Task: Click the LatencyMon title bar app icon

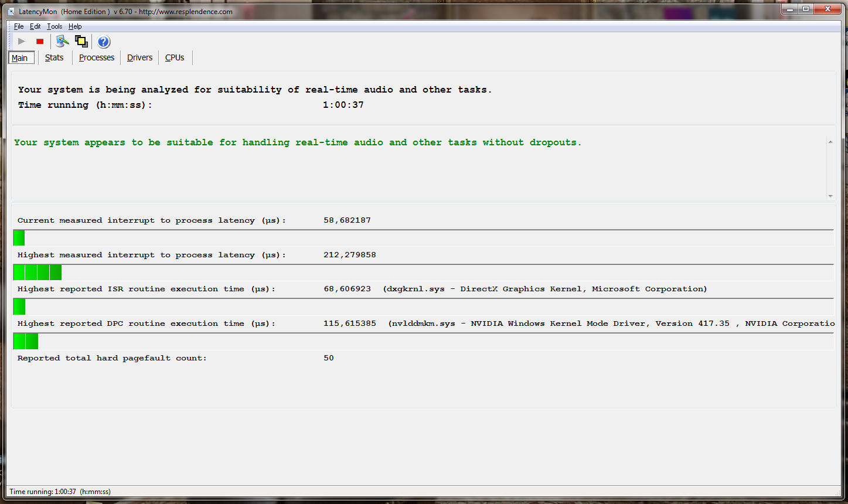Action: pyautogui.click(x=12, y=11)
